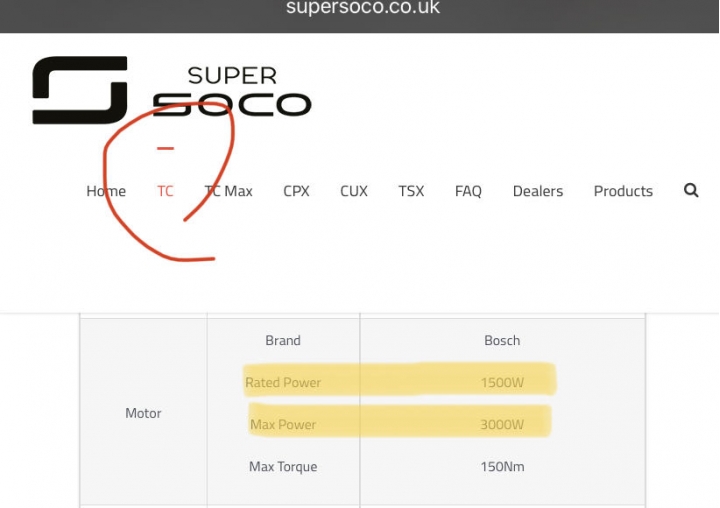Click the 150Nm max torque value
Screen dimensions: 720x508
pyautogui.click(x=502, y=467)
